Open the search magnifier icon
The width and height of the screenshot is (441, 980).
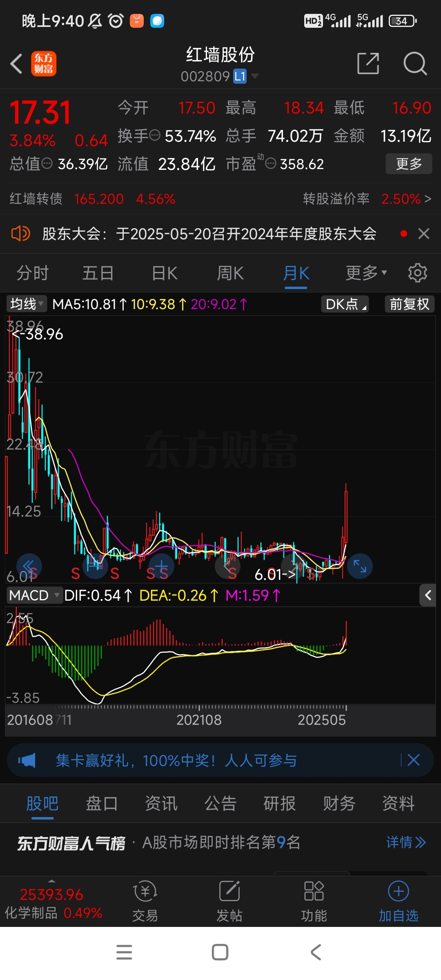pos(415,63)
